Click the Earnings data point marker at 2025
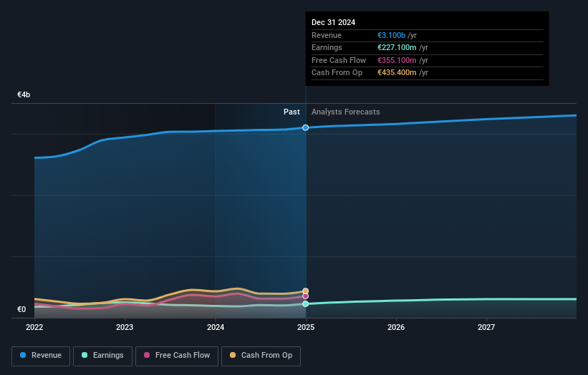 coord(306,304)
